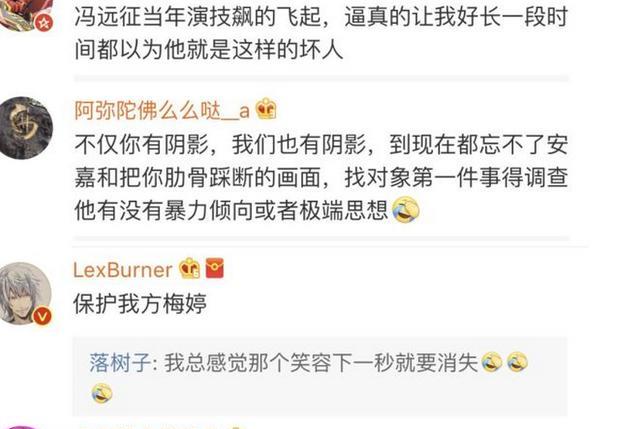Tap the red star badge on the top avatar
640x429 pixels.
[44, 22]
